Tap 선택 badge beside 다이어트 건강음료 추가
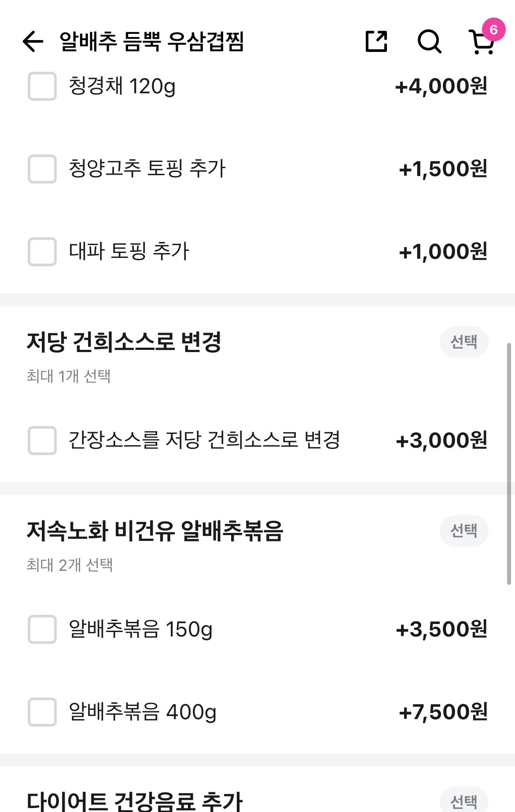 [x=464, y=802]
